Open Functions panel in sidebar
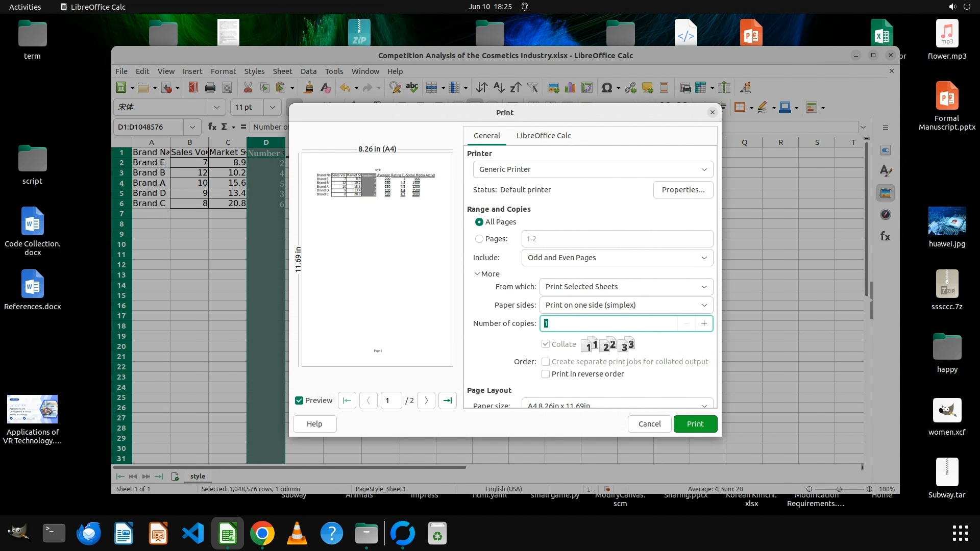This screenshot has height=551, width=980. [x=885, y=236]
